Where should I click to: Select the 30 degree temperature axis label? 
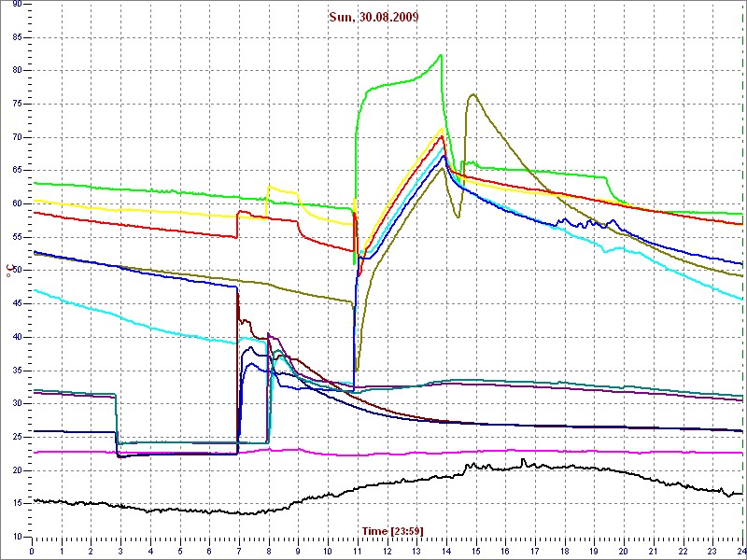pos(17,404)
